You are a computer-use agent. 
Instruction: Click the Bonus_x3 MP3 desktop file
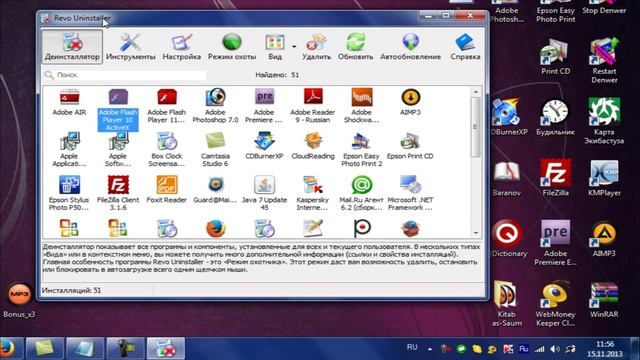19,300
